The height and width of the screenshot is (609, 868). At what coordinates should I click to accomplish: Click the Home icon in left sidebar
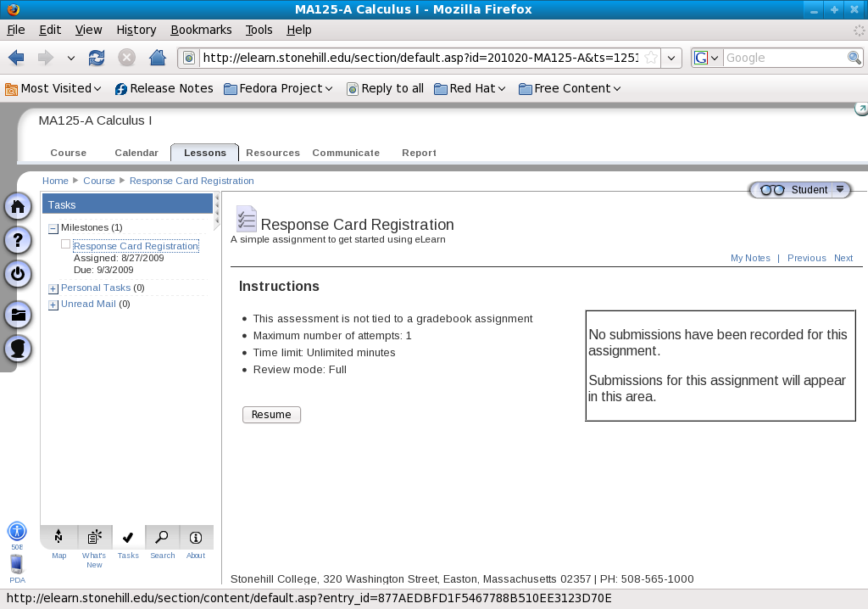coord(19,207)
